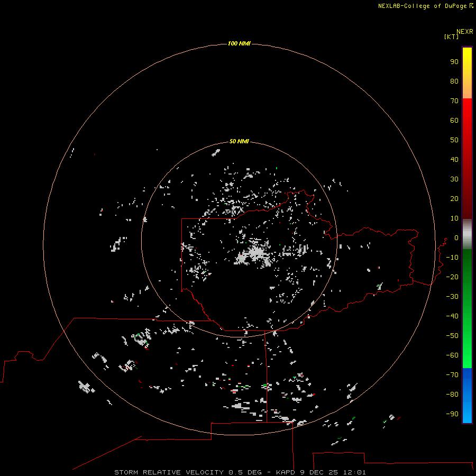This screenshot has height=476, width=476.
Task: Click the positive 70 value on velocity scale
Action: point(454,101)
